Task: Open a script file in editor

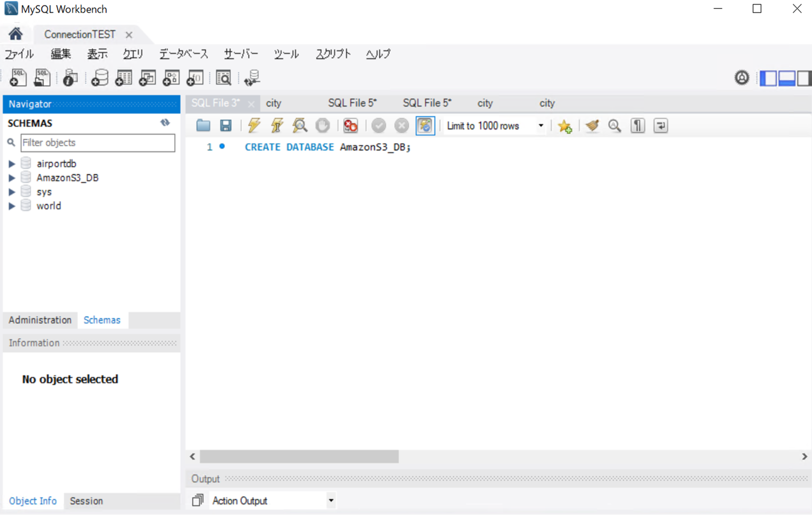Action: (203, 126)
